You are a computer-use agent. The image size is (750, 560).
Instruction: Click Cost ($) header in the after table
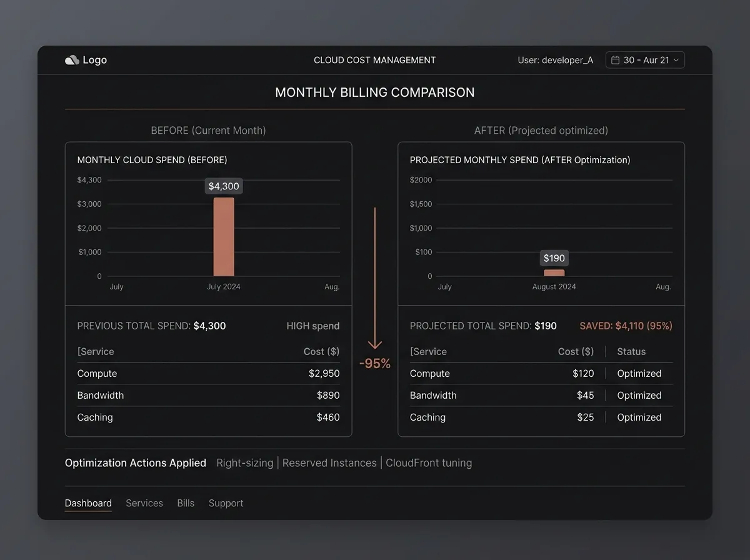click(x=576, y=352)
